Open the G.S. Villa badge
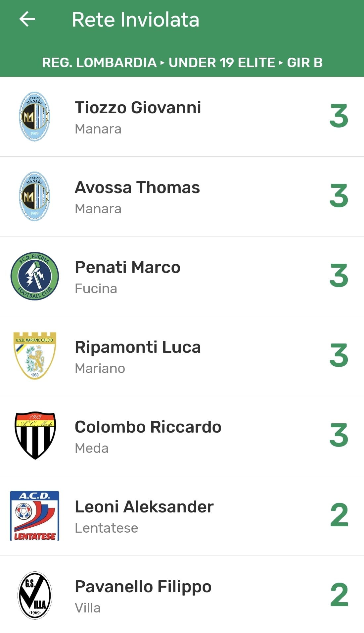 (x=35, y=595)
